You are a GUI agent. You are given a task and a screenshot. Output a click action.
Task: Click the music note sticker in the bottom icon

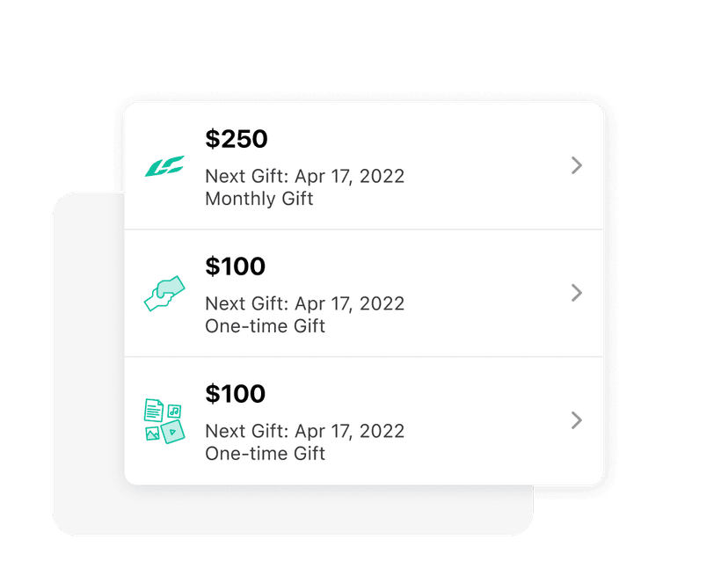click(174, 411)
